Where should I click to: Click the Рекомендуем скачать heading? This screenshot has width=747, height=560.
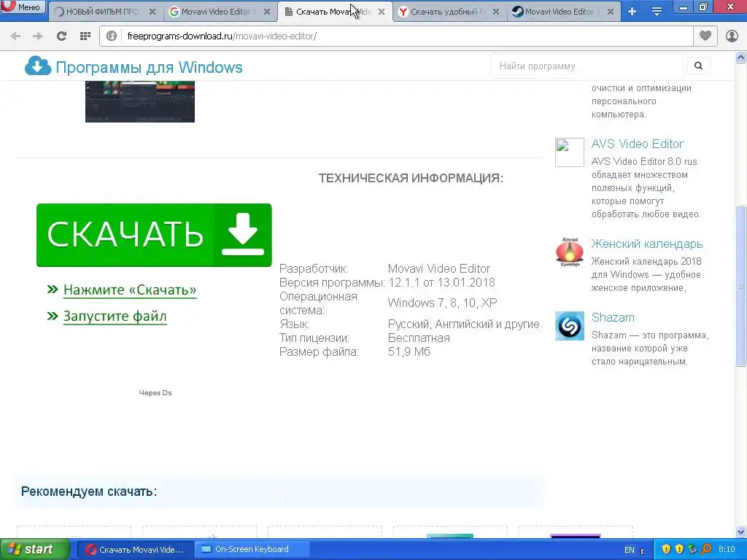tap(88, 491)
